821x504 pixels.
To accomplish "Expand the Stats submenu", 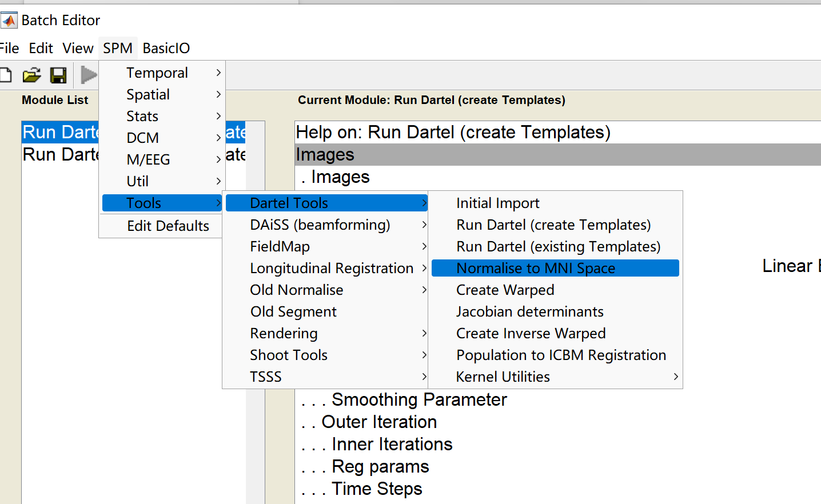I will pyautogui.click(x=162, y=116).
